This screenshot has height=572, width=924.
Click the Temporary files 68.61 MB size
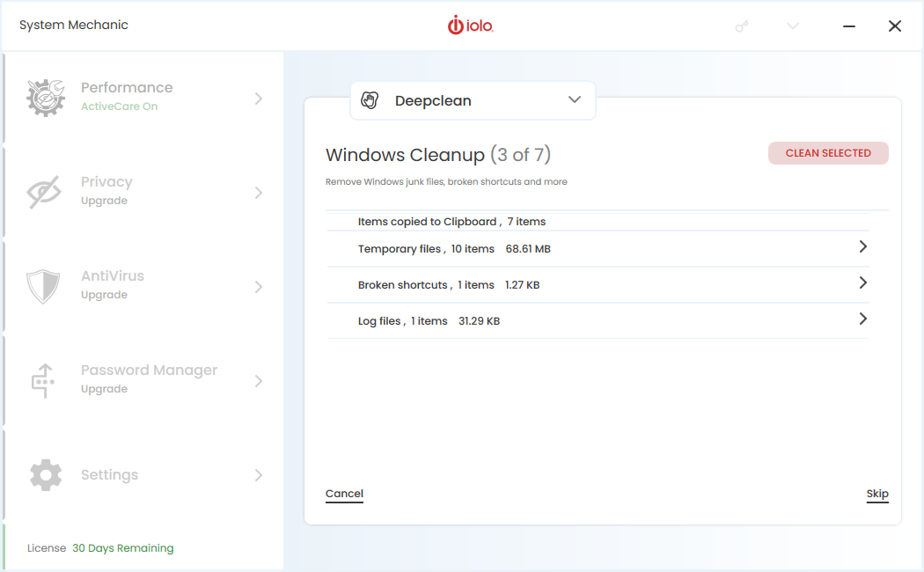coord(527,249)
